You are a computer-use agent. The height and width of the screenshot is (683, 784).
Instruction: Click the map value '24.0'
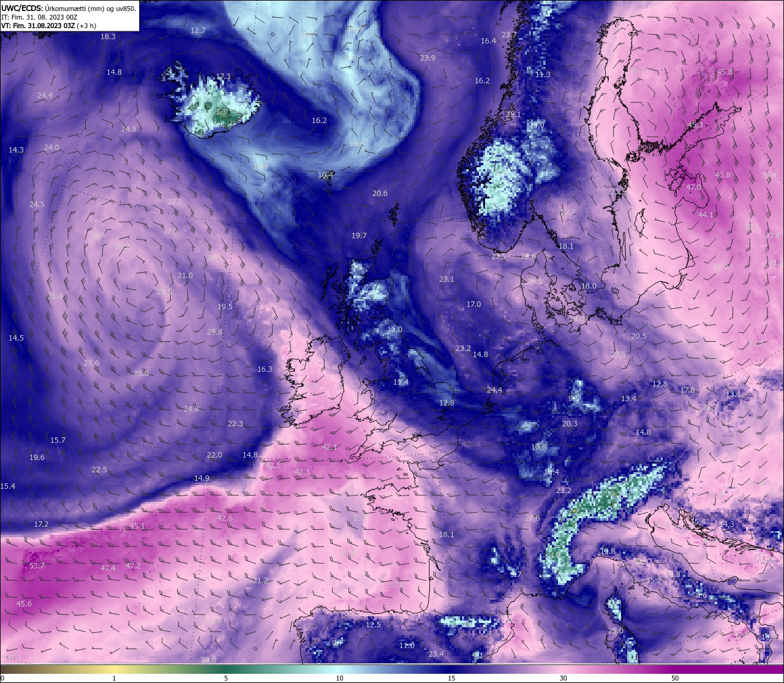point(51,148)
